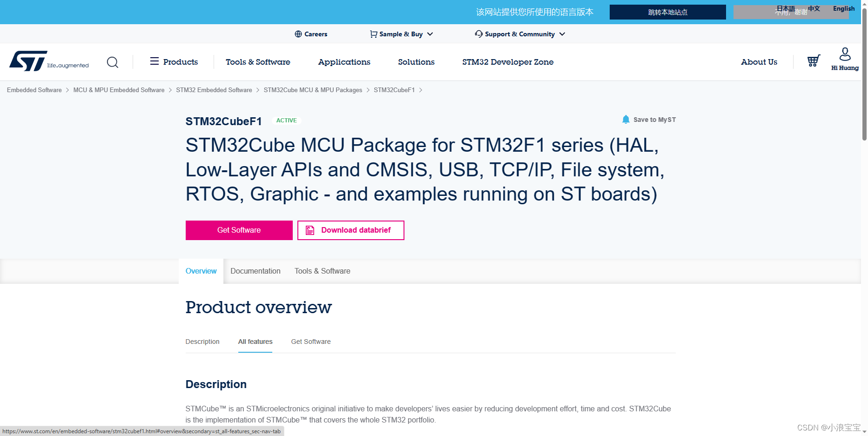Open the Tools & Software page tab

[x=323, y=271]
